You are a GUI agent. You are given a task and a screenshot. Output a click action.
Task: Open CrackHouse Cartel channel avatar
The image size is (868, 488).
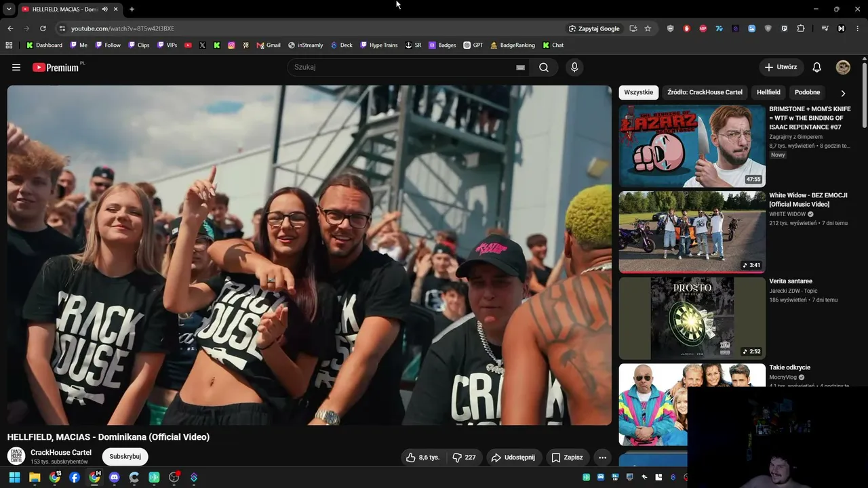click(16, 456)
